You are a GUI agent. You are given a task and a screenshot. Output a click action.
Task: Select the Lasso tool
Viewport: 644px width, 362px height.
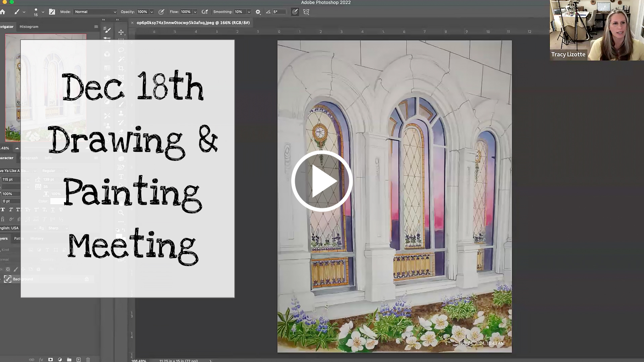tap(121, 50)
